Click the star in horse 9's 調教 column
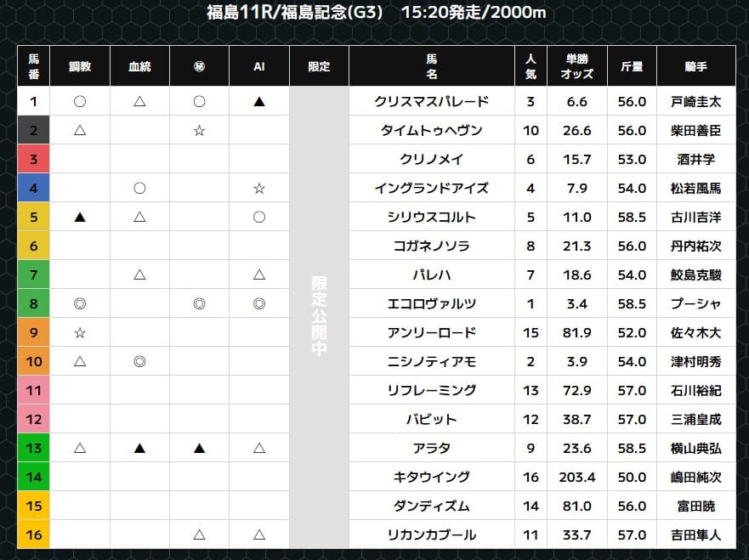The height and width of the screenshot is (560, 749). (x=80, y=333)
